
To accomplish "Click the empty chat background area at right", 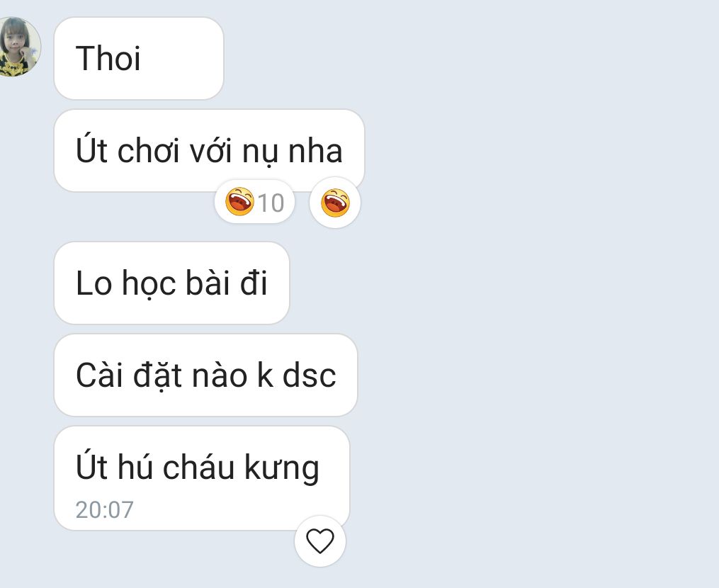I will pos(541,293).
